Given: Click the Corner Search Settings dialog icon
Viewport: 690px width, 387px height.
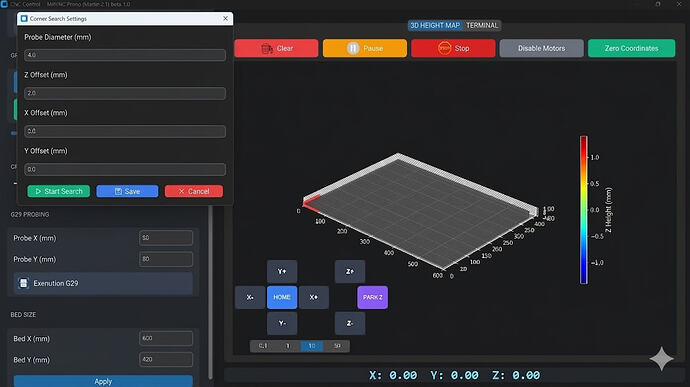Looking at the screenshot, I should pos(24,18).
